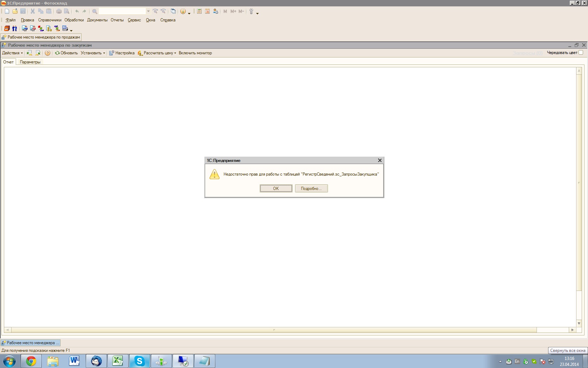Click the red arrow transfer icon

pos(41,28)
